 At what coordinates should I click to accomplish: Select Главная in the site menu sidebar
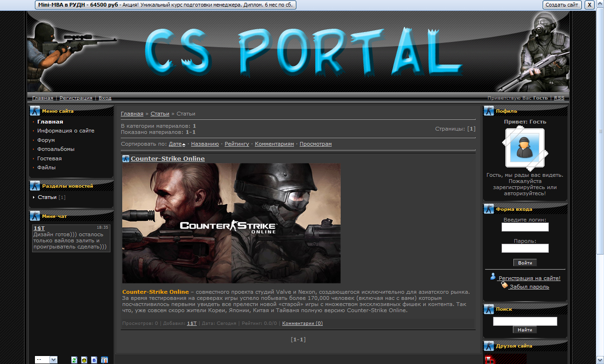point(50,122)
